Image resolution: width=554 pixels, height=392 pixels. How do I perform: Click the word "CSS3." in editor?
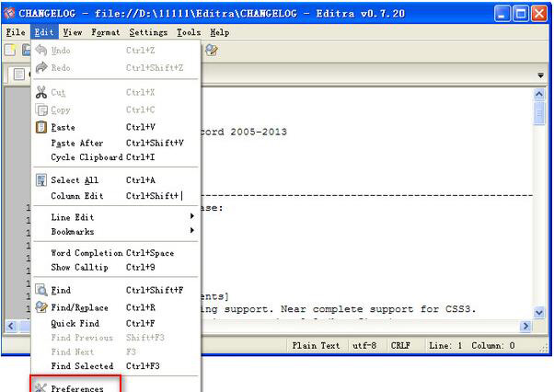[x=461, y=309]
